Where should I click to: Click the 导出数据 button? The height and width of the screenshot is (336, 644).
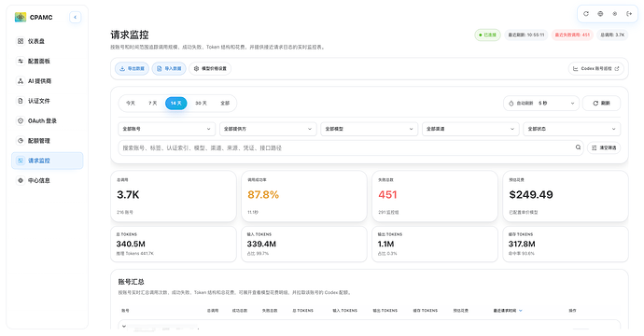click(132, 68)
